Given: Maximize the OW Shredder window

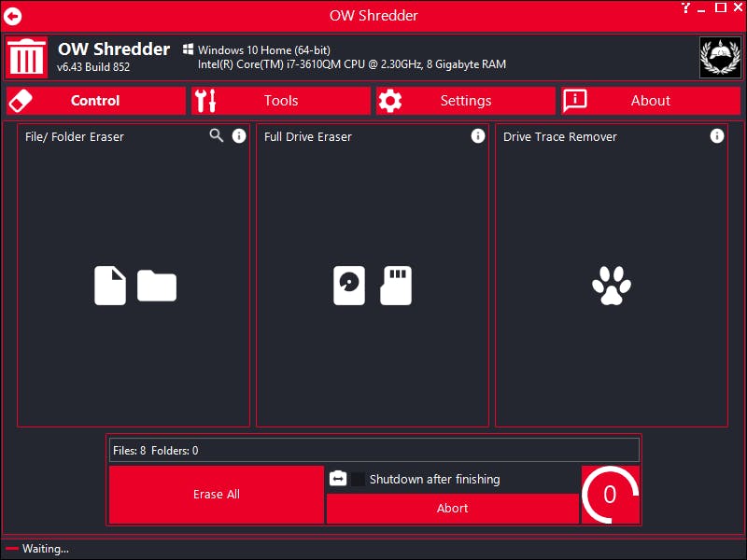Looking at the screenshot, I should click(721, 7).
